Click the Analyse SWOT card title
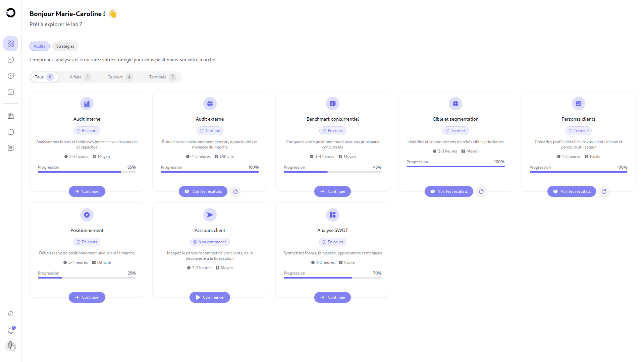Image resolution: width=644 pixels, height=362 pixels. point(333,230)
